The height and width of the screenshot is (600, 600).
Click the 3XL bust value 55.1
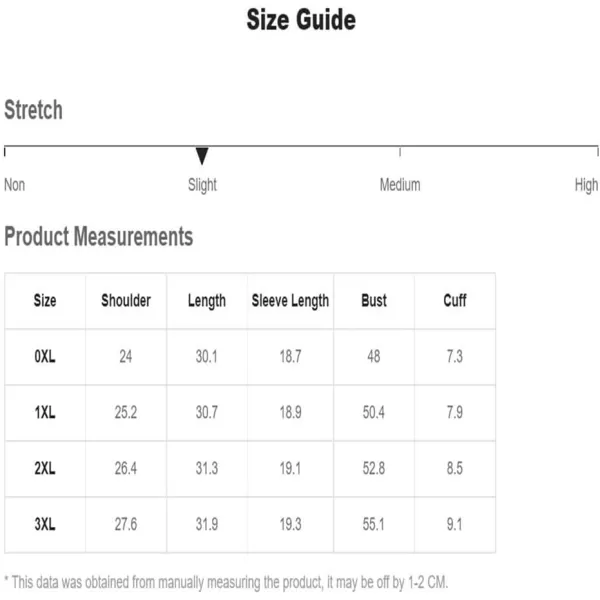point(374,524)
